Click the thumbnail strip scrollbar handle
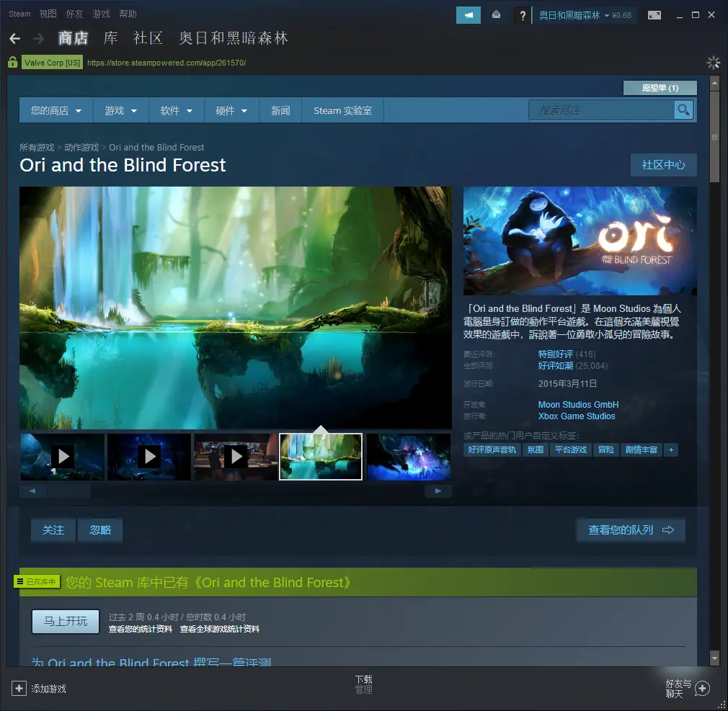The width and height of the screenshot is (728, 711). click(68, 491)
